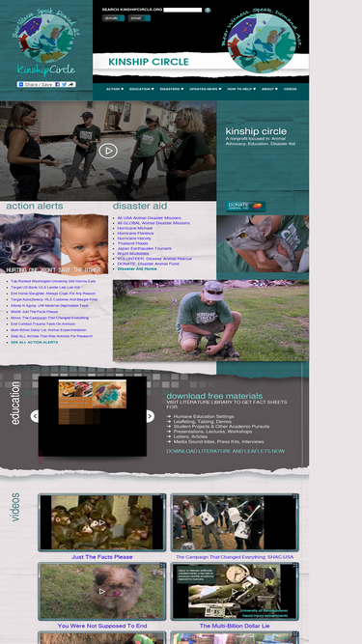Expand the Disasters dropdown menu
The image size is (362, 644).
click(x=172, y=89)
